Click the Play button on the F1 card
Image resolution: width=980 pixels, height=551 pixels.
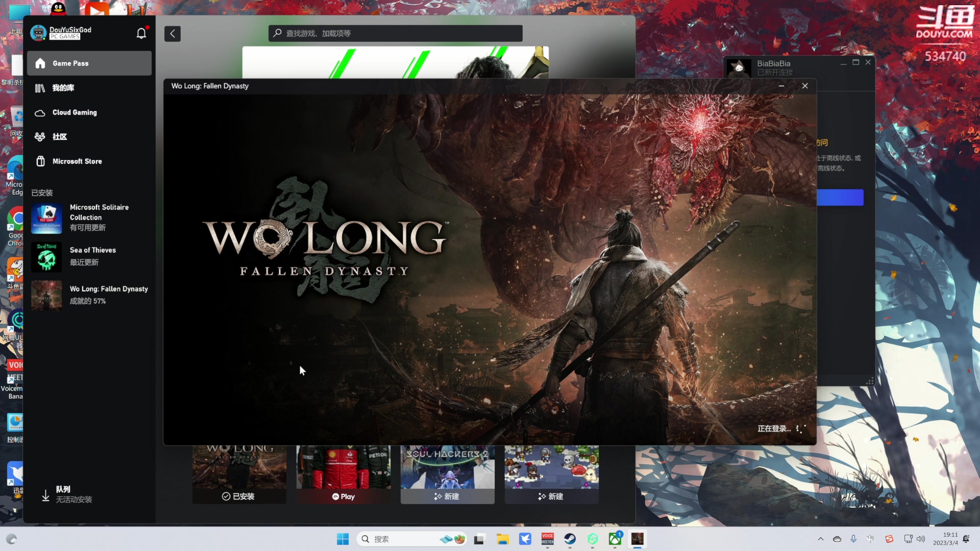click(x=343, y=496)
